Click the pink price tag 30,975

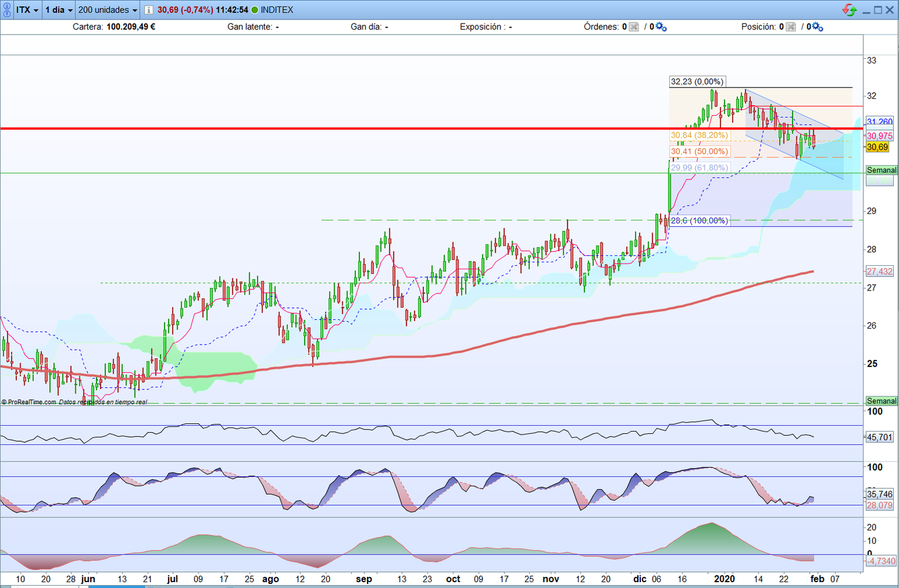[x=880, y=136]
